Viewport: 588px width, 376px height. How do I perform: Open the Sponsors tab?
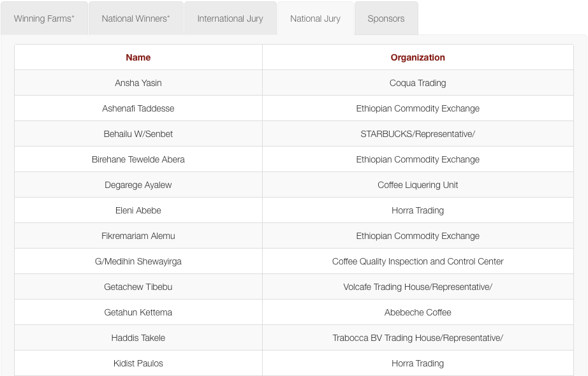pos(386,18)
